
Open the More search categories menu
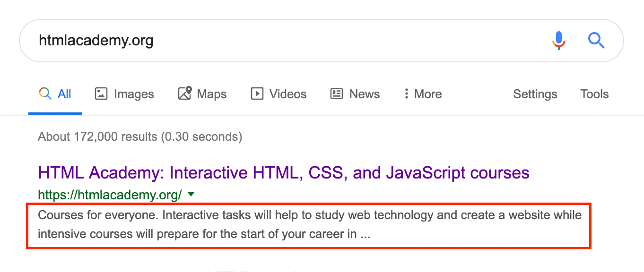click(x=423, y=93)
